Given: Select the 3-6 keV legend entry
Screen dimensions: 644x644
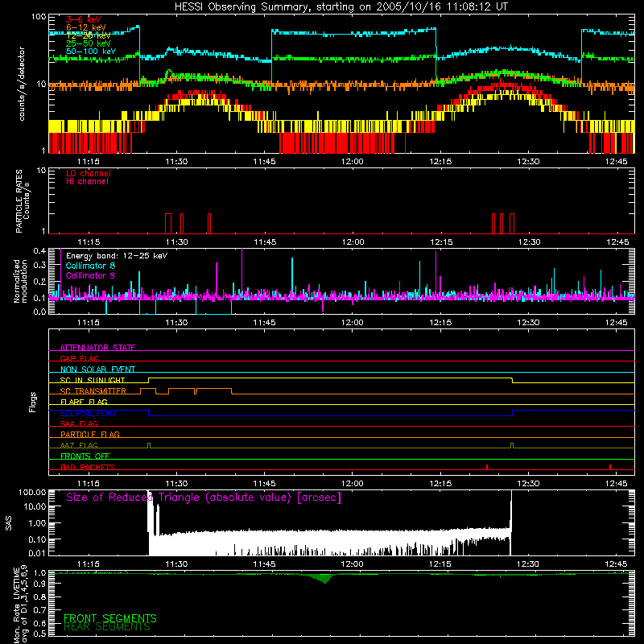Looking at the screenshot, I should point(83,19).
